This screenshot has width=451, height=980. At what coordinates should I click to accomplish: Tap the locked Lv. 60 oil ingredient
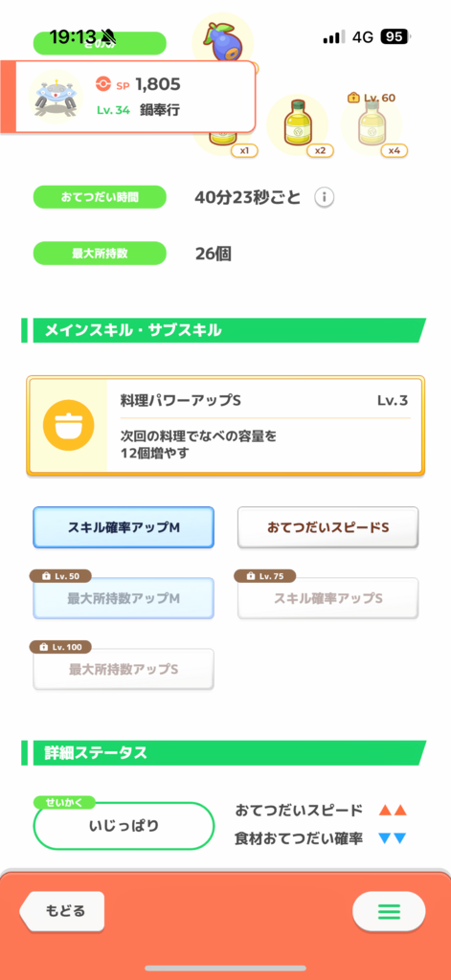pyautogui.click(x=371, y=123)
